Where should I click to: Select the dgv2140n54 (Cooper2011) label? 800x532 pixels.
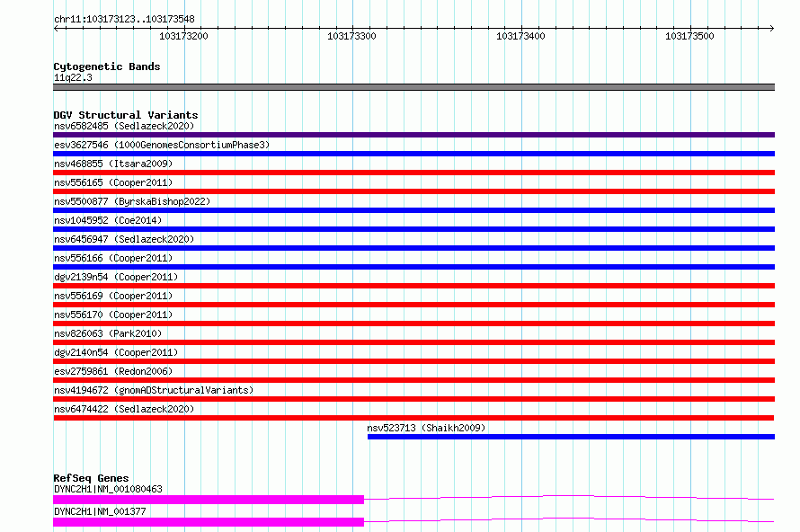coord(116,352)
